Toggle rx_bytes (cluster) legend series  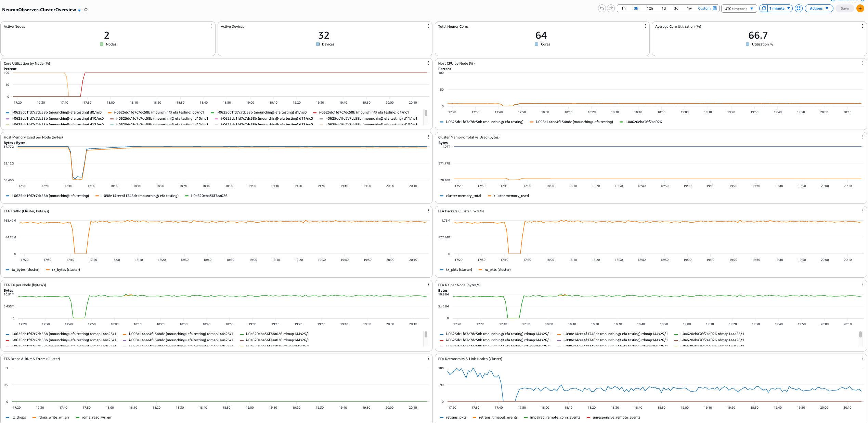pyautogui.click(x=63, y=270)
